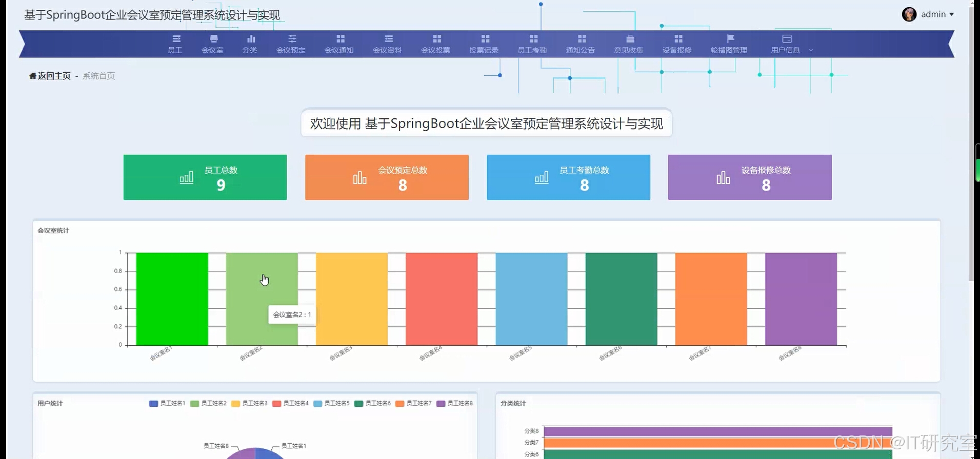Click the 系统首页 breadcrumb text
Image resolution: width=980 pixels, height=459 pixels.
tap(99, 76)
